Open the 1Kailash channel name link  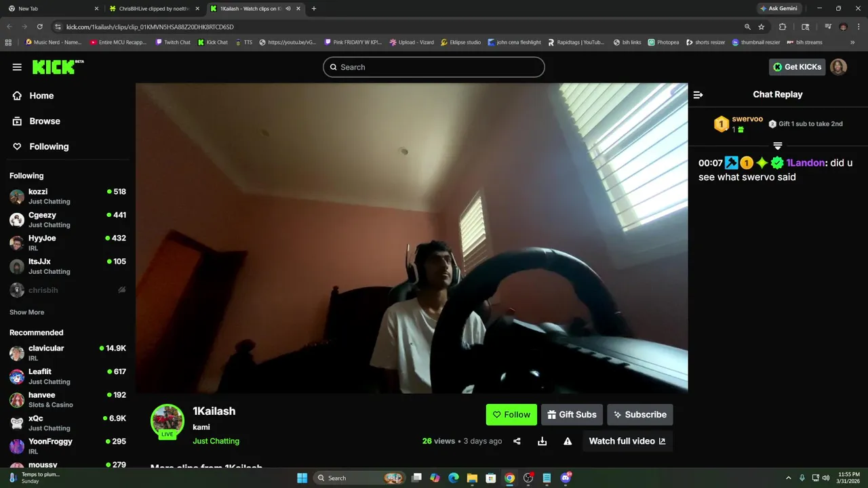214,411
